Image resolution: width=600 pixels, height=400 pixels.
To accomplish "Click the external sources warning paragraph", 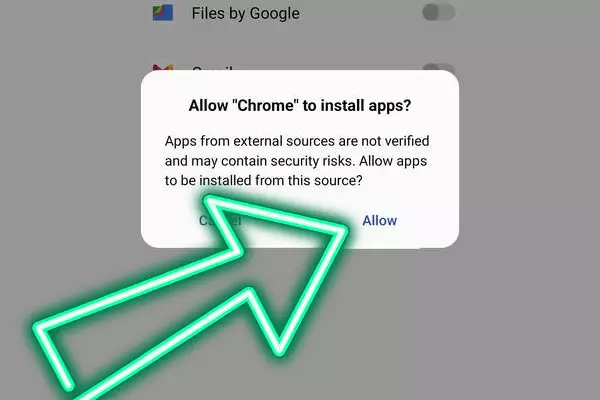I will click(x=297, y=161).
